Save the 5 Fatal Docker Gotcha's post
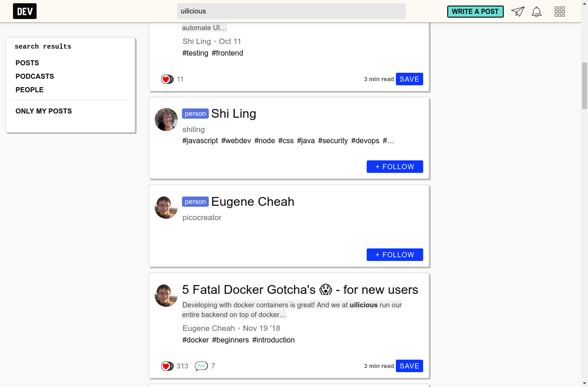The image size is (588, 387). [409, 366]
